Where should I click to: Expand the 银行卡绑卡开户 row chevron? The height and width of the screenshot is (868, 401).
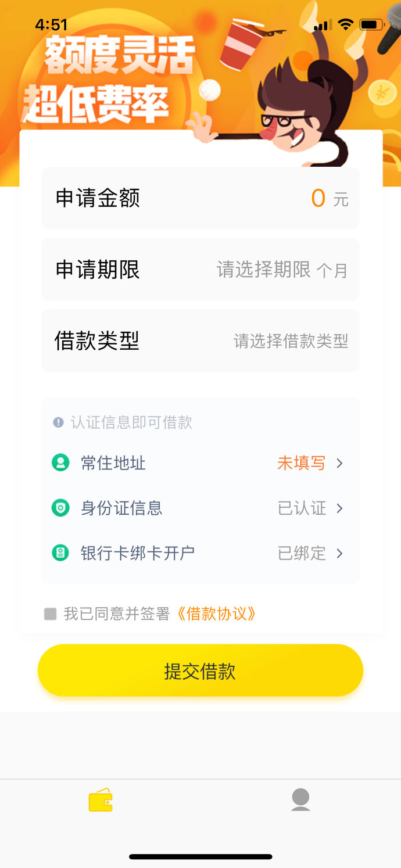point(340,553)
